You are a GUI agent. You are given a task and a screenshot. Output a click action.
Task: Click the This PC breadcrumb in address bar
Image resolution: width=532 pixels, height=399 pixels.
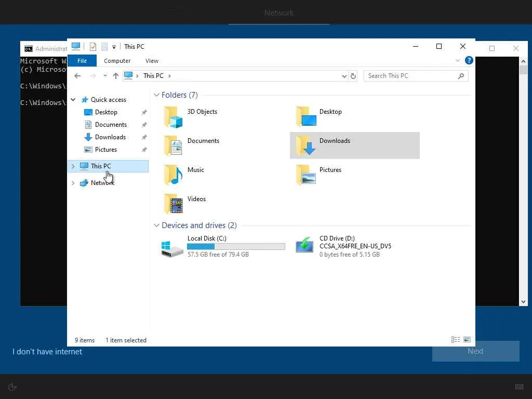pyautogui.click(x=153, y=76)
